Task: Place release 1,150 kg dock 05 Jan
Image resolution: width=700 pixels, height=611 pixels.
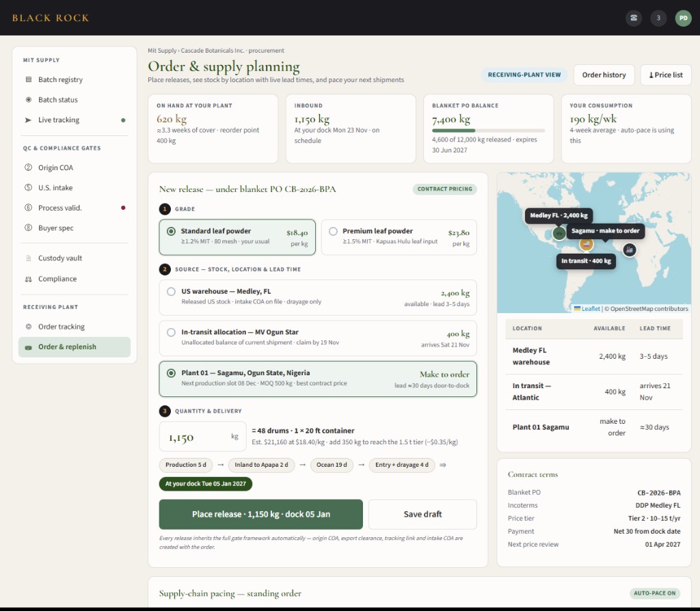Action: [260, 514]
